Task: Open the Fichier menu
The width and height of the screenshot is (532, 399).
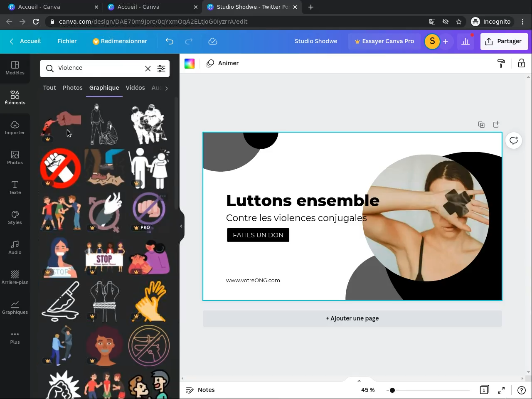Action: click(67, 41)
